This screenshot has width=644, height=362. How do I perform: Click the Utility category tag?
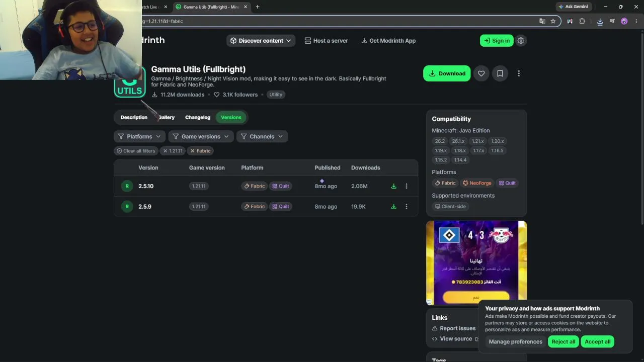click(x=276, y=95)
